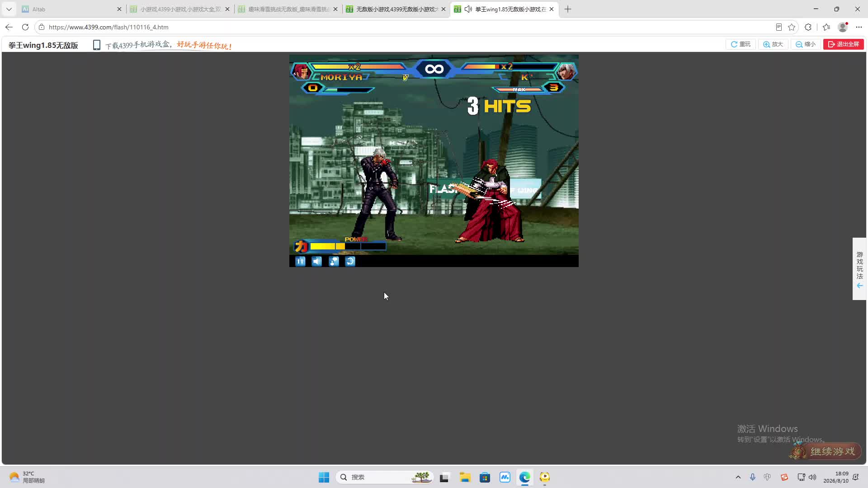Open the browser profile avatar
Screen dimensions: 868x488
click(x=843, y=27)
